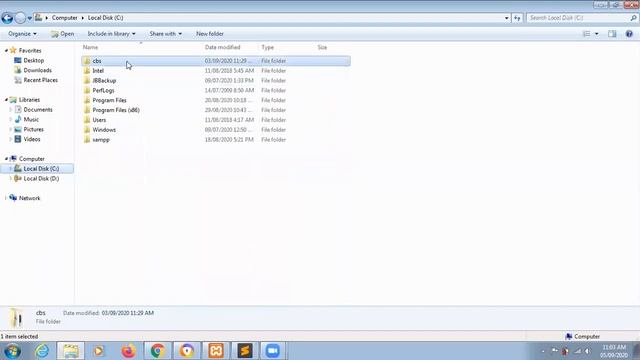Open Help with the blue question icon
640x360 pixels.
[629, 34]
